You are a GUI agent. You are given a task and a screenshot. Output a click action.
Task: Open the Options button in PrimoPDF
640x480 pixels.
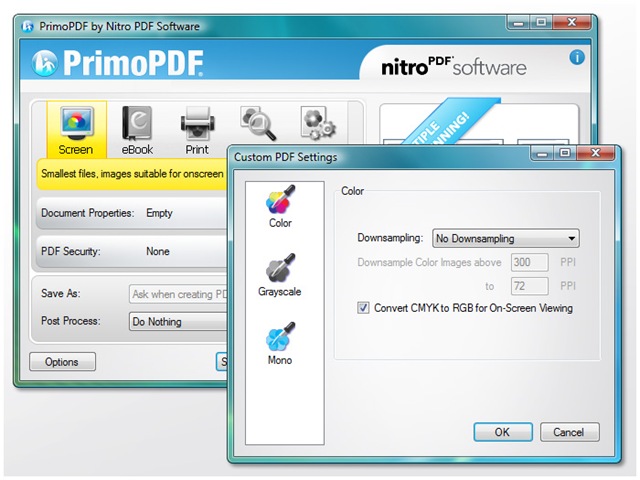coord(62,362)
